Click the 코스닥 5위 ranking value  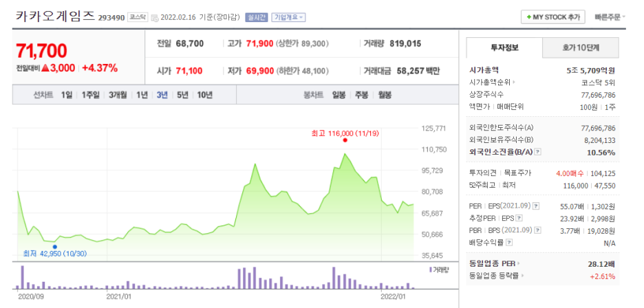599,82
